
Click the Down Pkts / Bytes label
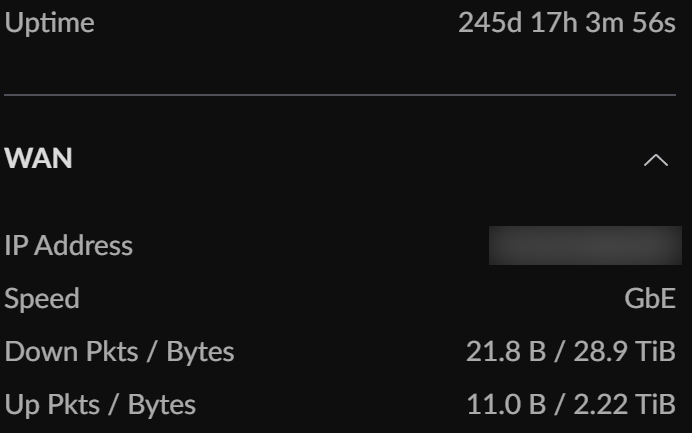(x=120, y=352)
